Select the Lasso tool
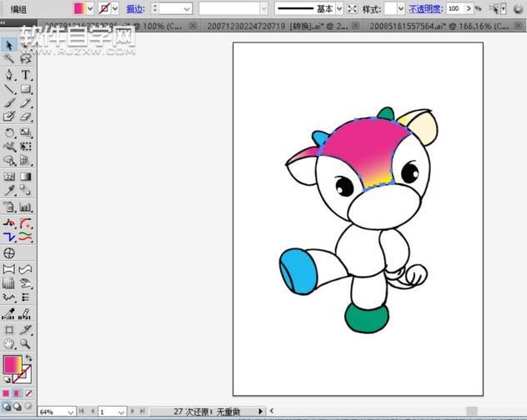Viewport: 527px width, 420px height. click(26, 59)
